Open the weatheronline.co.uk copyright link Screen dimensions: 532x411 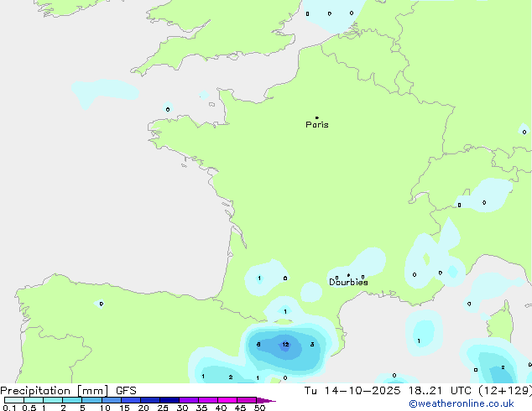tap(462, 403)
